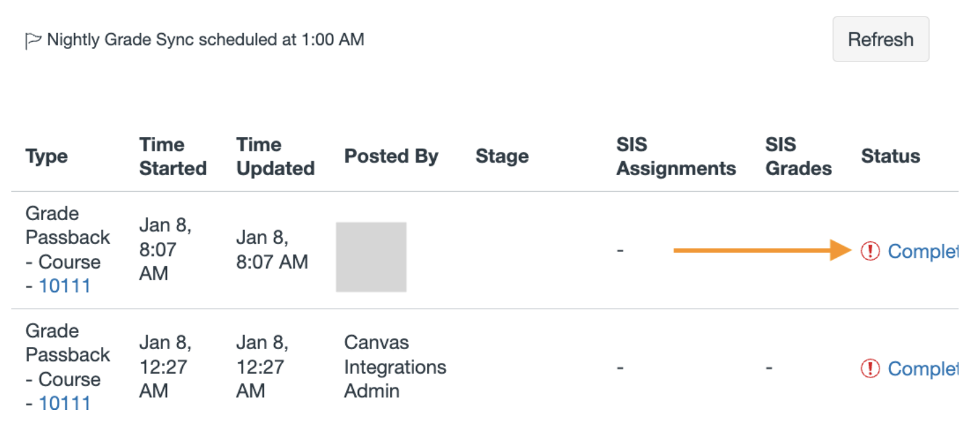980x435 pixels.
Task: Click the Nightly Grade Sync scheduled text
Action: [x=205, y=40]
